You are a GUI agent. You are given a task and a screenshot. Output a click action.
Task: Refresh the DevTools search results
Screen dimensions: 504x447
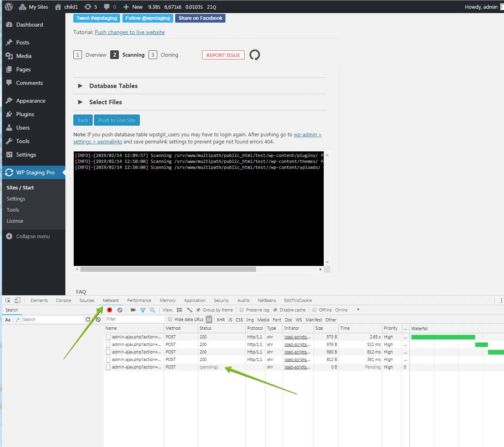[x=88, y=319]
